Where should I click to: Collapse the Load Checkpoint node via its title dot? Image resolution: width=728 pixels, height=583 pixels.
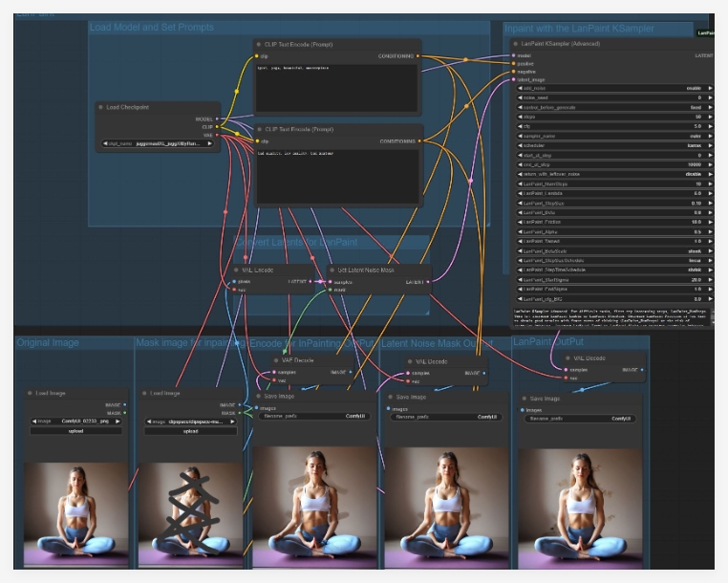(x=101, y=107)
